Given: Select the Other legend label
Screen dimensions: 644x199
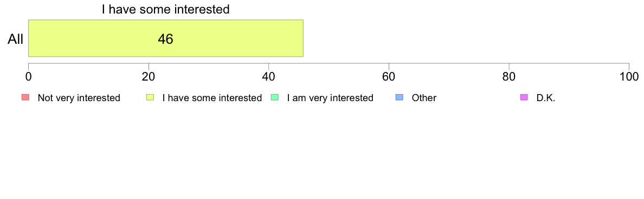Looking at the screenshot, I should coord(424,98).
